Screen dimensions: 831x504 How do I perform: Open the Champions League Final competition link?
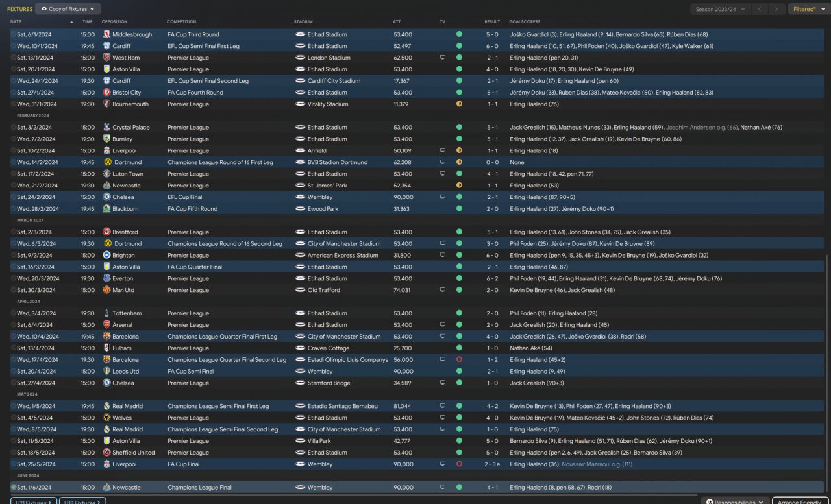200,488
